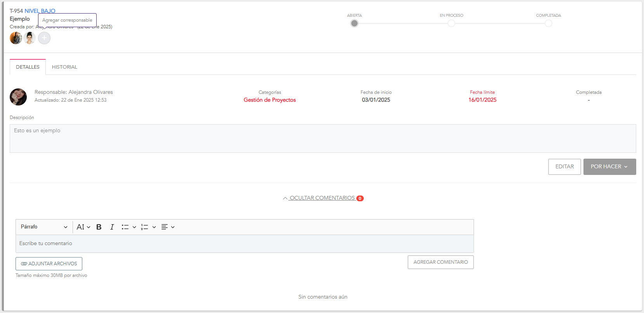
Task: Collapse comments via Ocultar Comentarios
Action: click(322, 198)
